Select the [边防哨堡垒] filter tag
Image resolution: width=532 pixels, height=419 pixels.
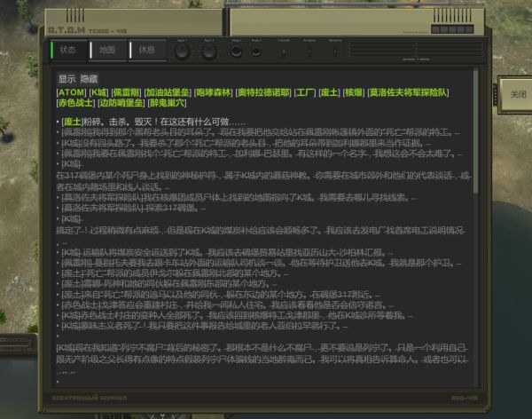click(121, 103)
